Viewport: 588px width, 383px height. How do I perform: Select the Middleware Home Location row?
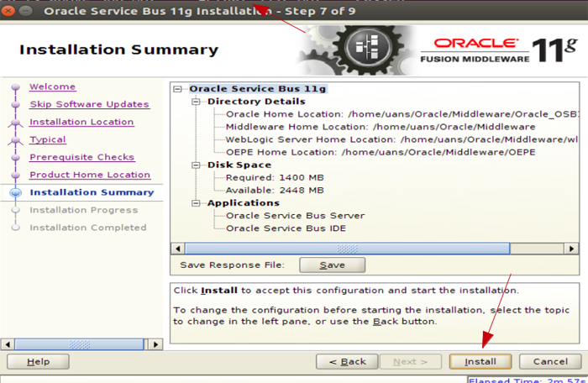pyautogui.click(x=381, y=127)
